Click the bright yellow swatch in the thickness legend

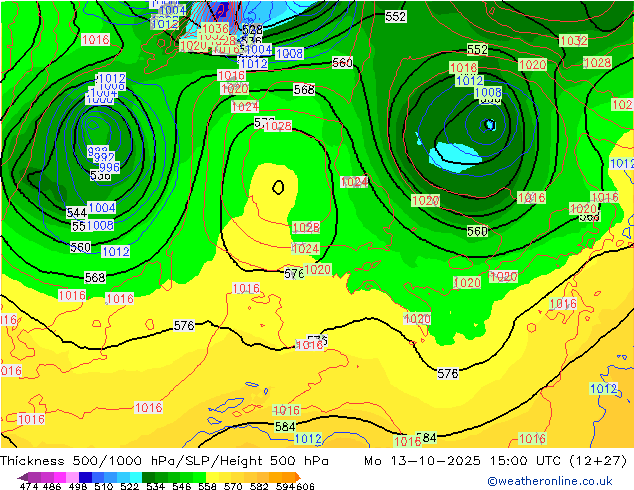pos(212,477)
